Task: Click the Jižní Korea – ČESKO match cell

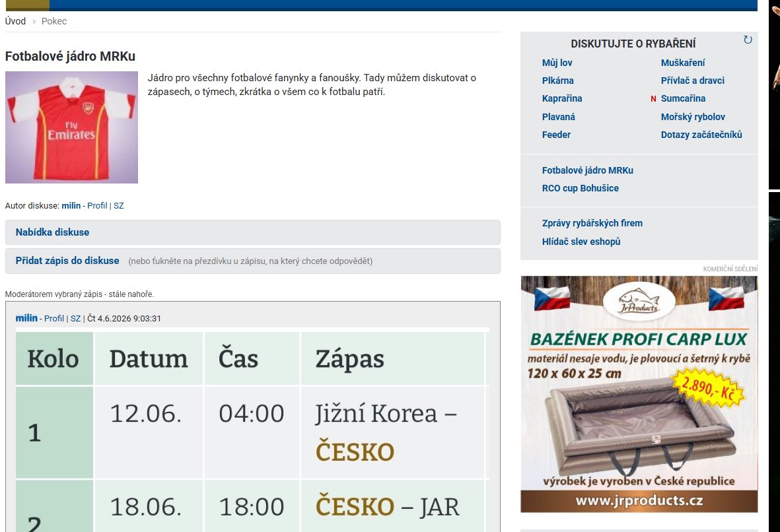Action: click(392, 432)
